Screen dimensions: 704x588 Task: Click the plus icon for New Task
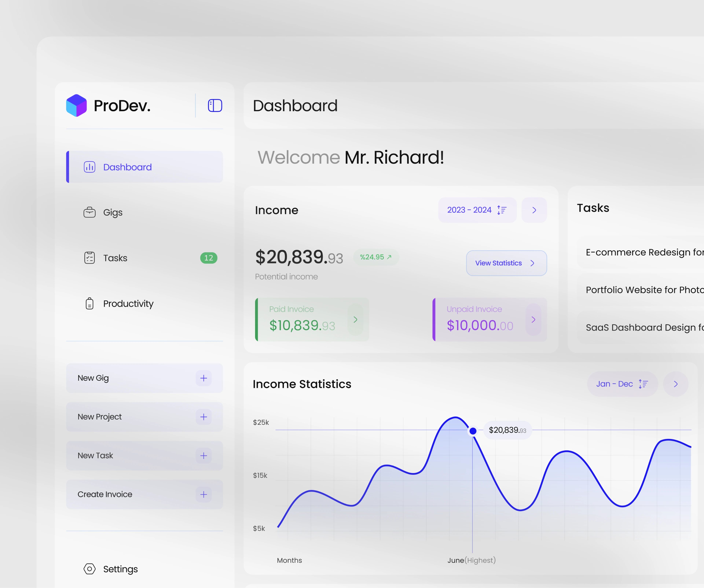point(203,456)
